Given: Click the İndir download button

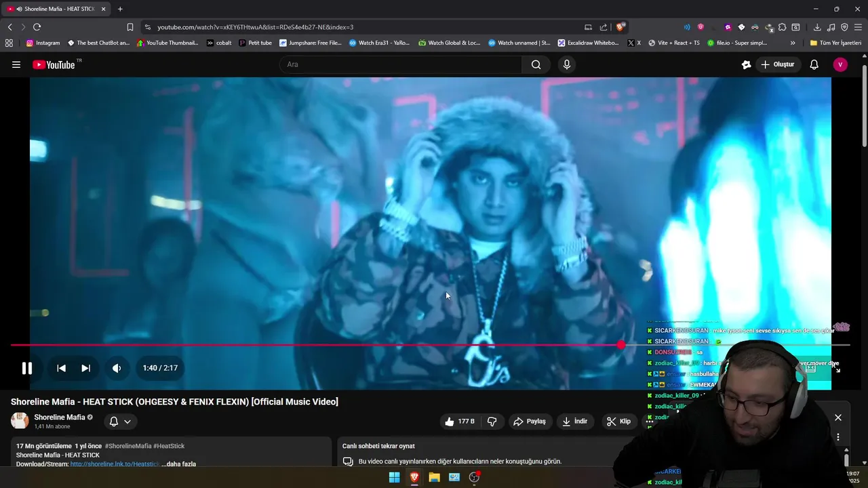Looking at the screenshot, I should 574,422.
